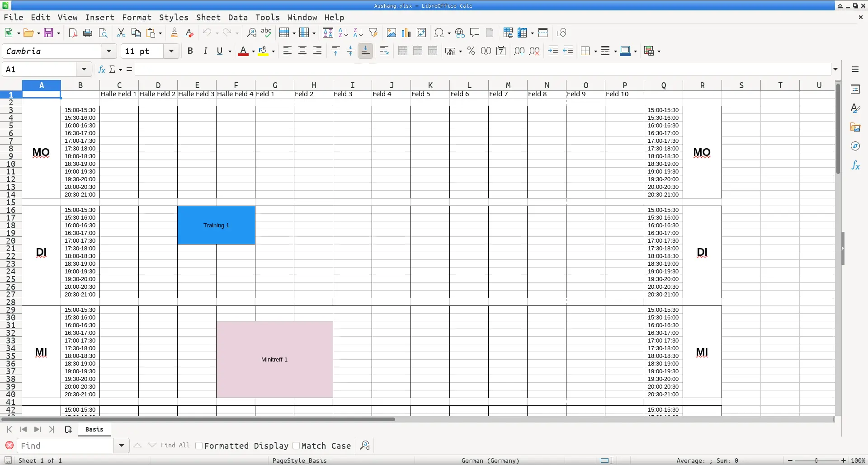Click Freeze Rows and Columns icon
The width and height of the screenshot is (868, 465).
[x=523, y=33]
